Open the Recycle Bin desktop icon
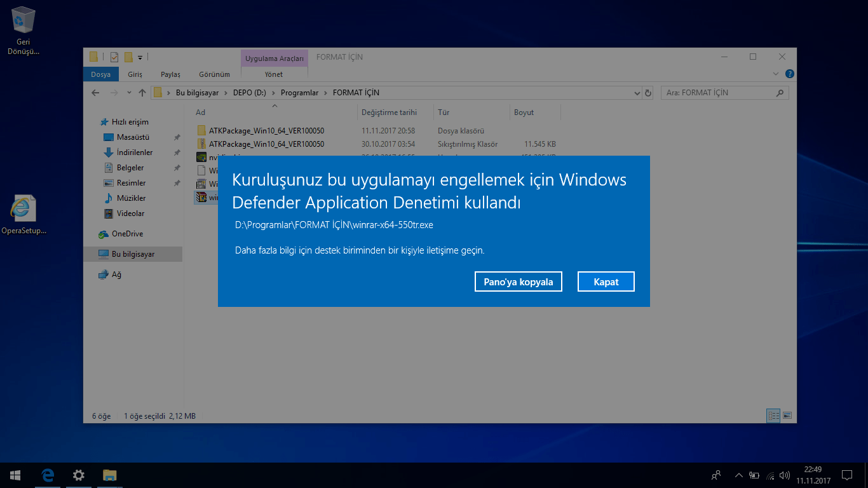The width and height of the screenshot is (868, 488). point(24,30)
